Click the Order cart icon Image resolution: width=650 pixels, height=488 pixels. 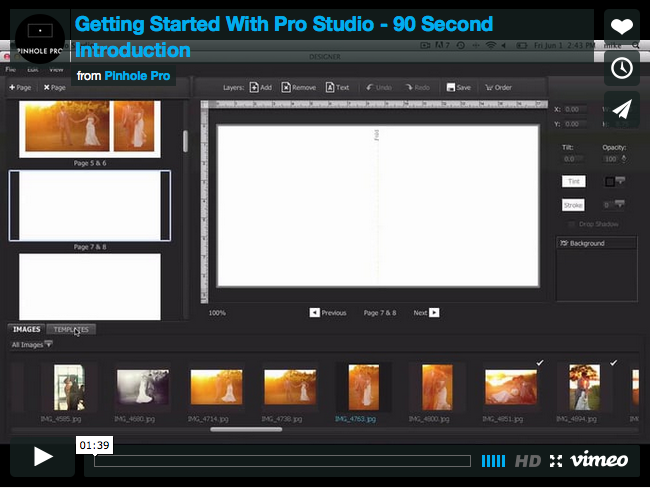pyautogui.click(x=489, y=87)
